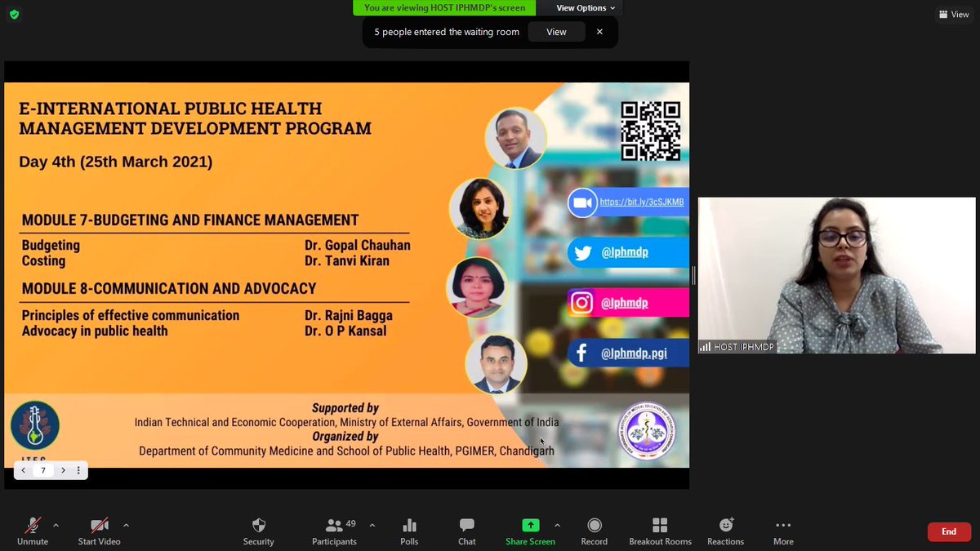Click the bit.ly meeting link

[642, 202]
